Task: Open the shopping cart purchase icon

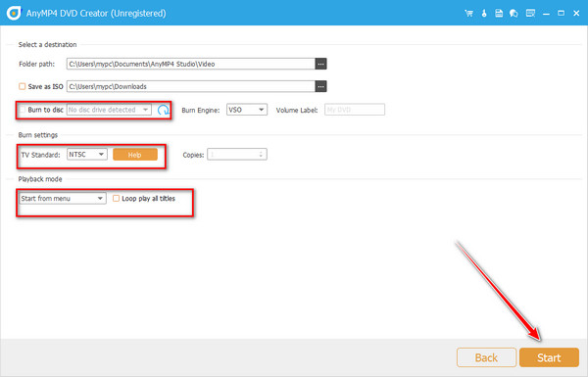Action: pyautogui.click(x=468, y=14)
